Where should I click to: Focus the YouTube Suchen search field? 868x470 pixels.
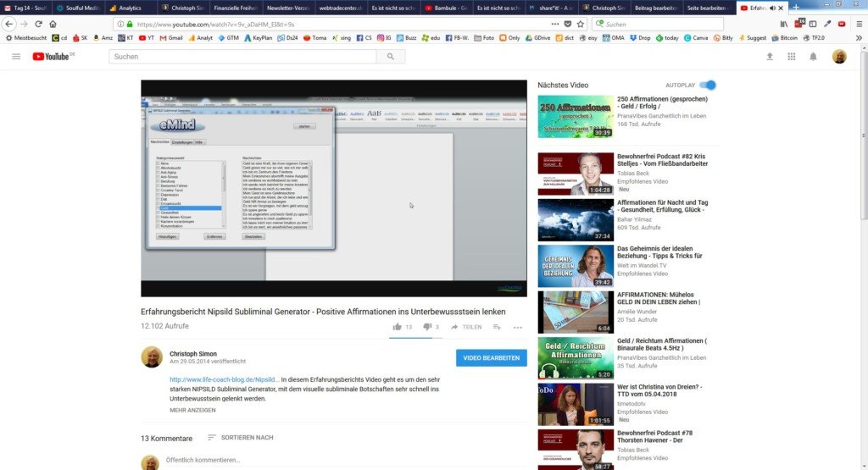click(x=242, y=57)
